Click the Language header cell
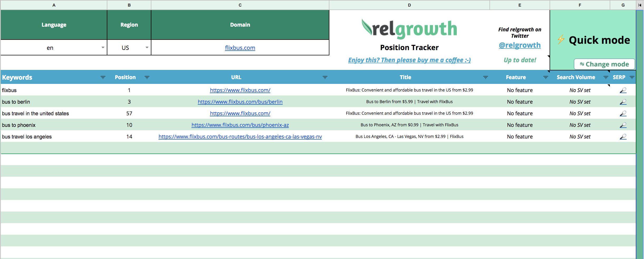The image size is (644, 259). [54, 25]
